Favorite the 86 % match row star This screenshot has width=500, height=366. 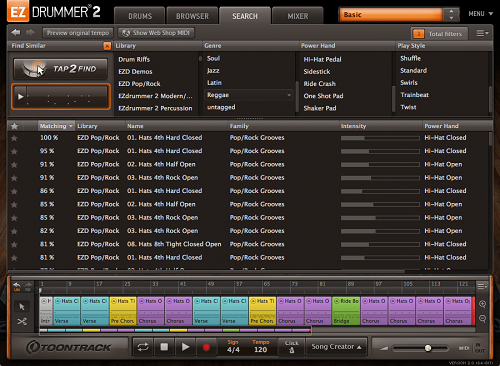tap(14, 191)
